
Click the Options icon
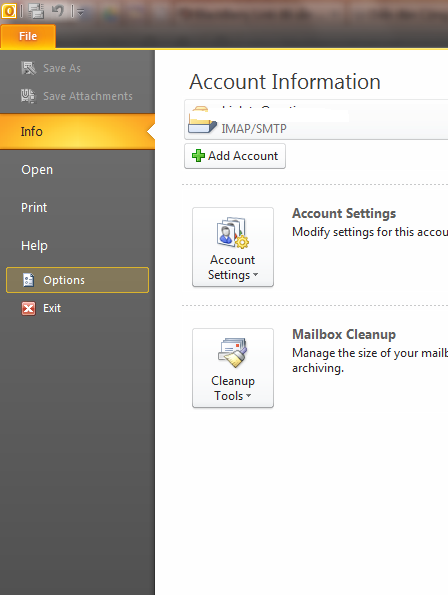pos(29,280)
